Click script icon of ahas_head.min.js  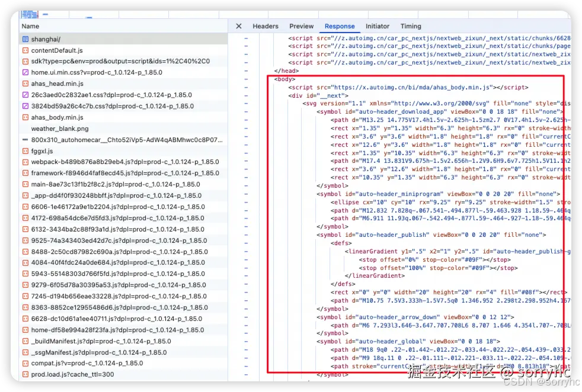tap(25, 84)
